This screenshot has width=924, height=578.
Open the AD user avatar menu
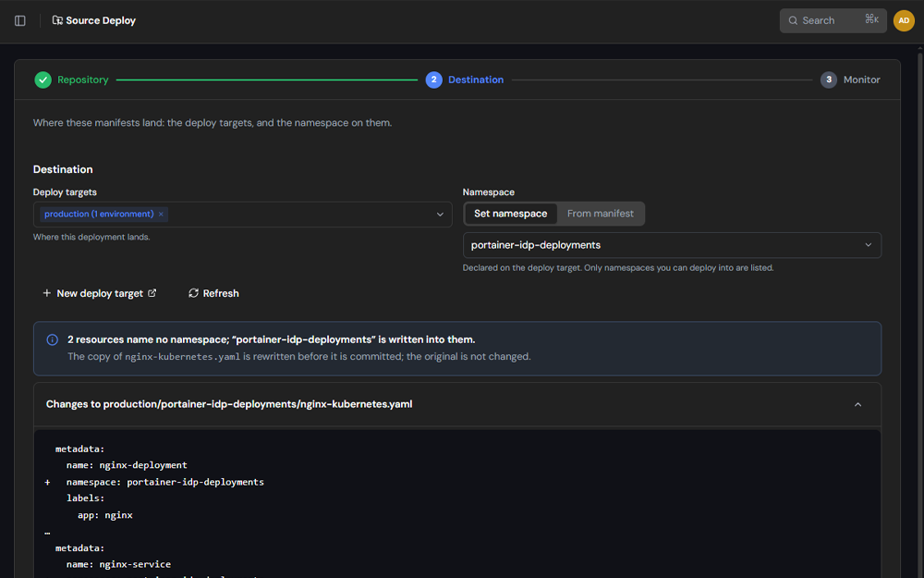(904, 20)
